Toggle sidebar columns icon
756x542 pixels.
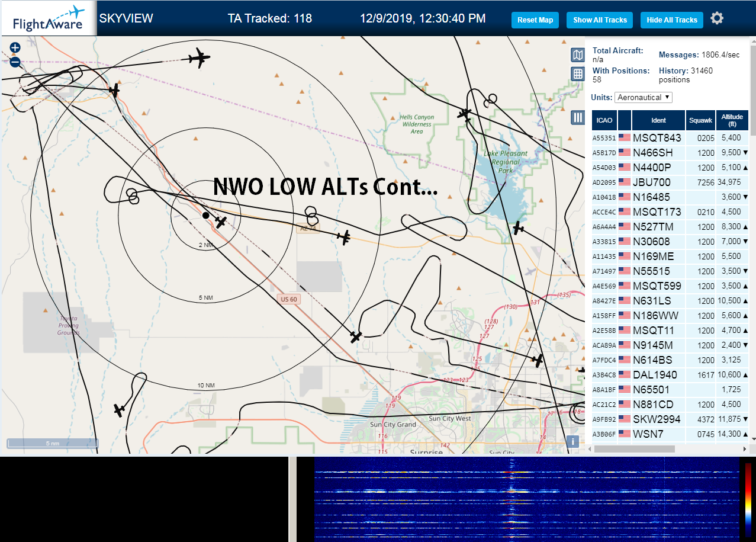pyautogui.click(x=578, y=117)
